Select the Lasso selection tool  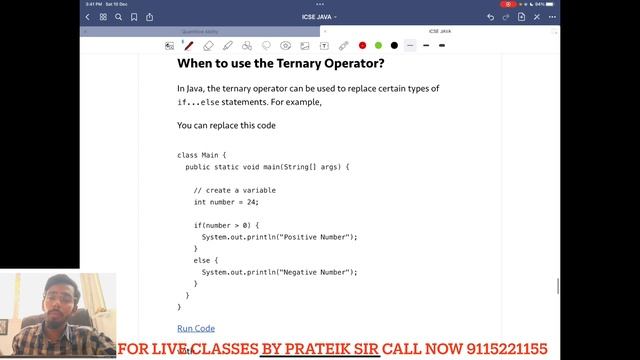(x=266, y=46)
